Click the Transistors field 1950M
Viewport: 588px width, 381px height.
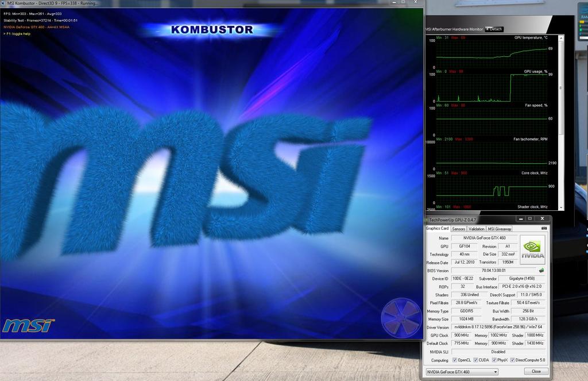tap(508, 263)
